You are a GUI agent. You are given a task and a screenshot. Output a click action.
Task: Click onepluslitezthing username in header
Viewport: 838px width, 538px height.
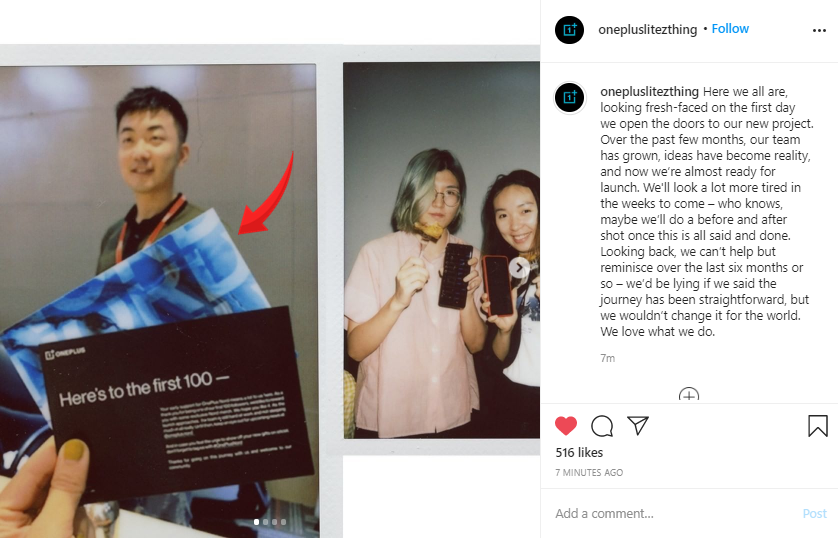tap(647, 29)
